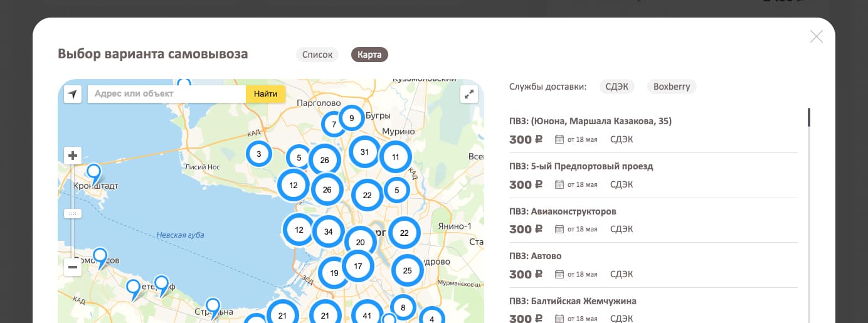Zoom out the map with minus button
The height and width of the screenshot is (323, 868).
tap(73, 268)
